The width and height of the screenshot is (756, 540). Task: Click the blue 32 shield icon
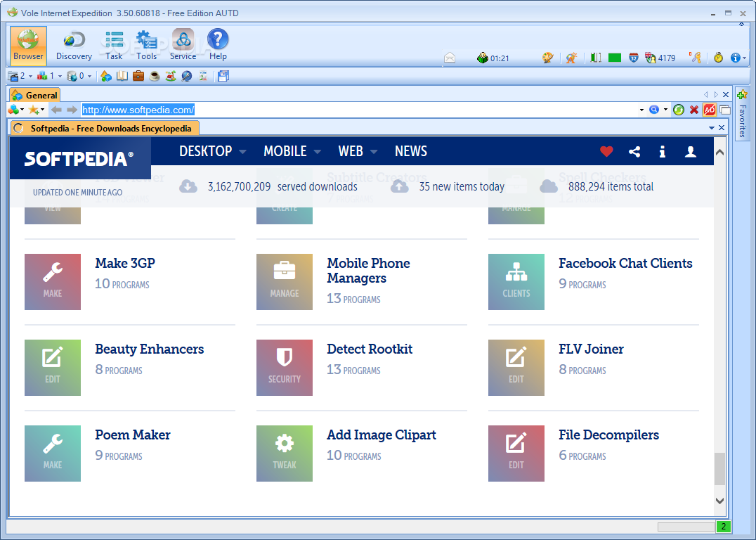[634, 58]
